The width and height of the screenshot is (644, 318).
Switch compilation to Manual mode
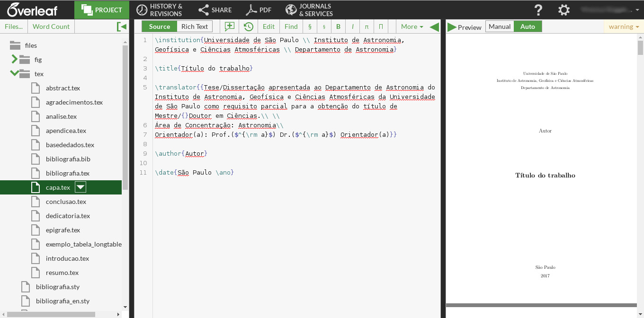pyautogui.click(x=500, y=26)
